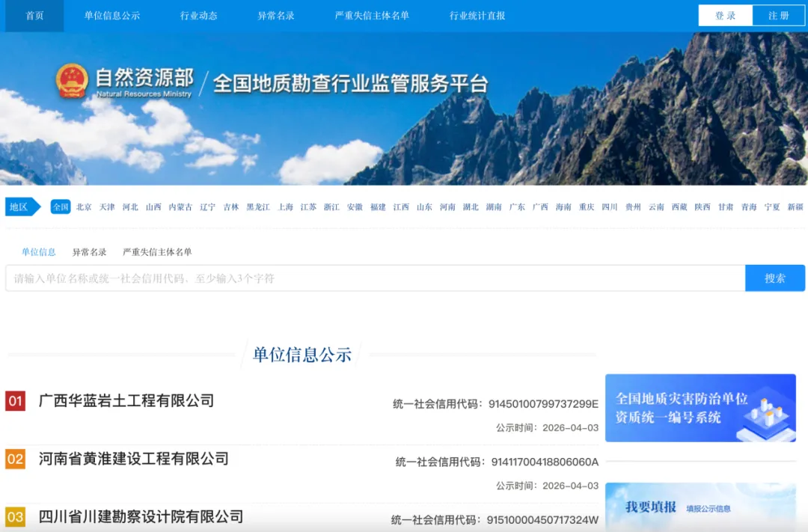Click the 登录 login button

coord(725,16)
